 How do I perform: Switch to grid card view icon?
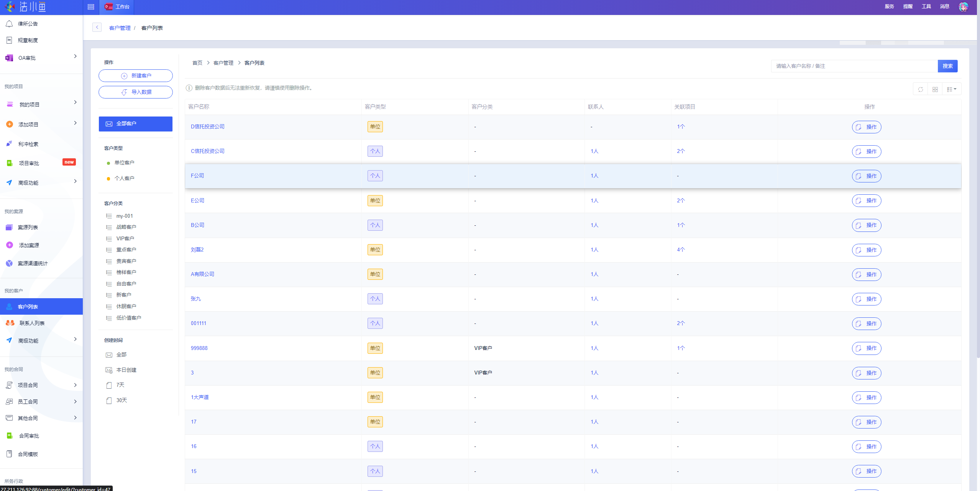coord(935,89)
